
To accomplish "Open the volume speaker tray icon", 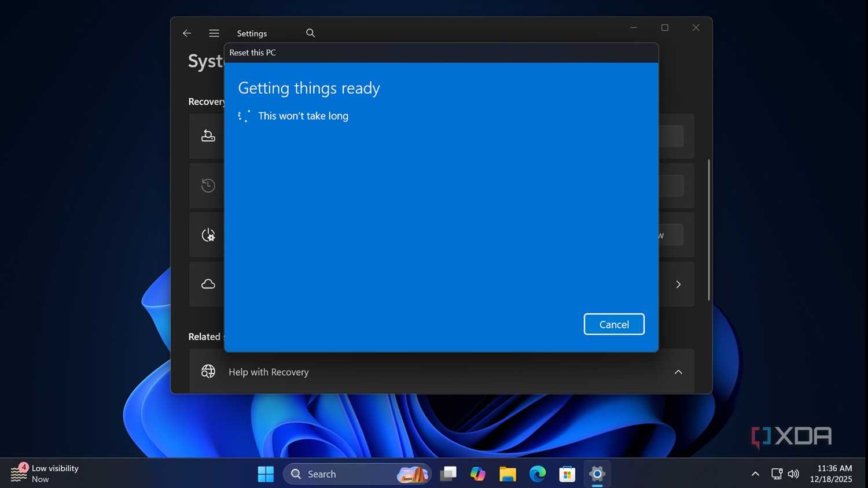I will [x=793, y=474].
